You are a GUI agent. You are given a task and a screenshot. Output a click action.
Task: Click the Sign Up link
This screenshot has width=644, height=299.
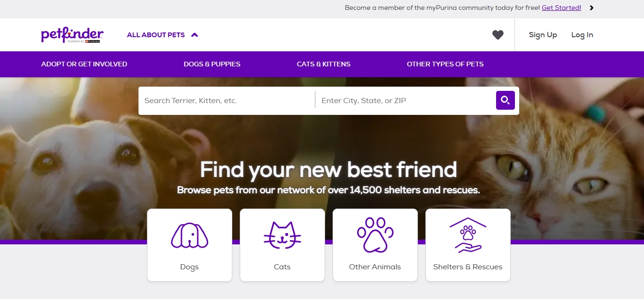[x=543, y=35]
